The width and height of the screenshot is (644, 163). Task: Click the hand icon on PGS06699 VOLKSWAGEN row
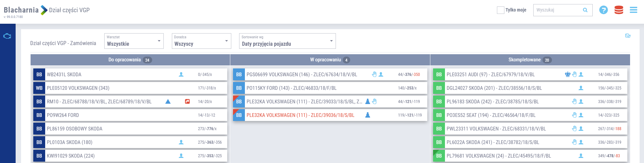(x=374, y=74)
